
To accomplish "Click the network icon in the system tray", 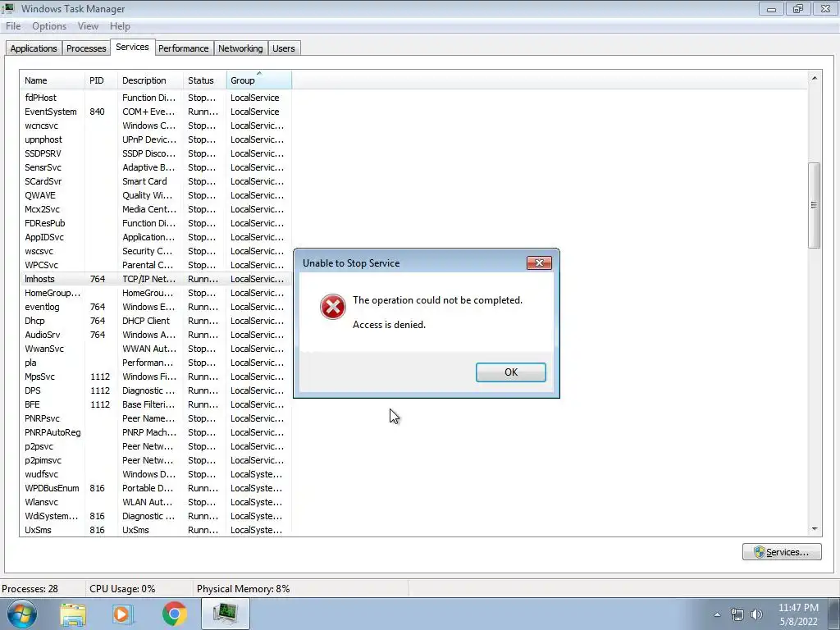I will coord(737,614).
